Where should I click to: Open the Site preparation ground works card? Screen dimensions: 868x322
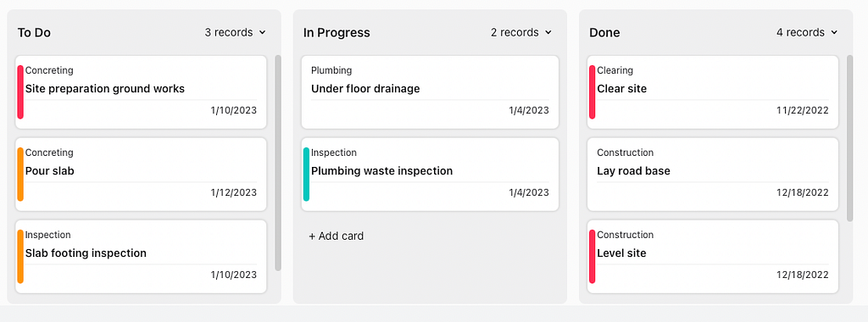point(141,92)
